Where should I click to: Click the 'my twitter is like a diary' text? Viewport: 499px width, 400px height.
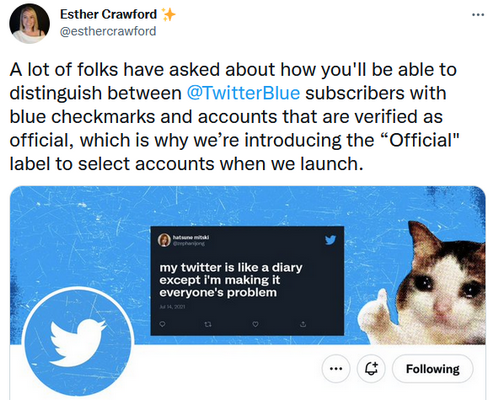coord(231,267)
